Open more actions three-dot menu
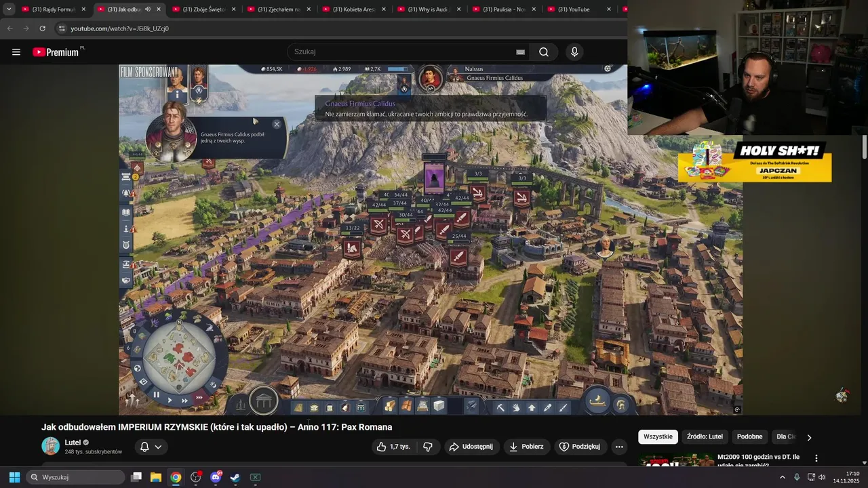This screenshot has height=488, width=868. 618,447
